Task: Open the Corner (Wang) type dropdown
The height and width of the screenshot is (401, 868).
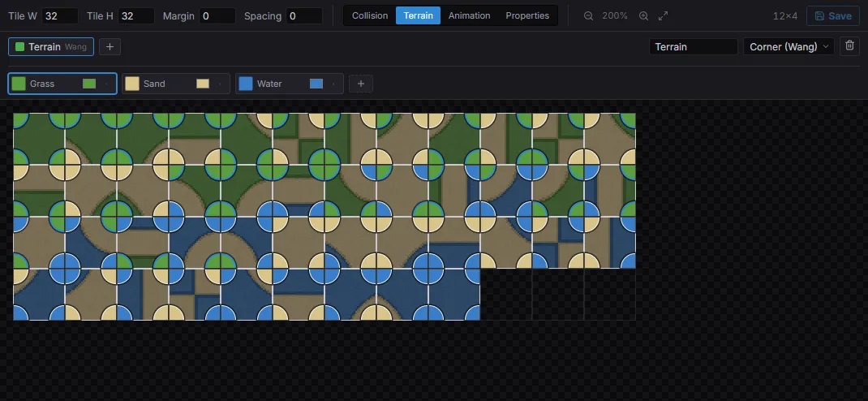Action: click(x=789, y=46)
